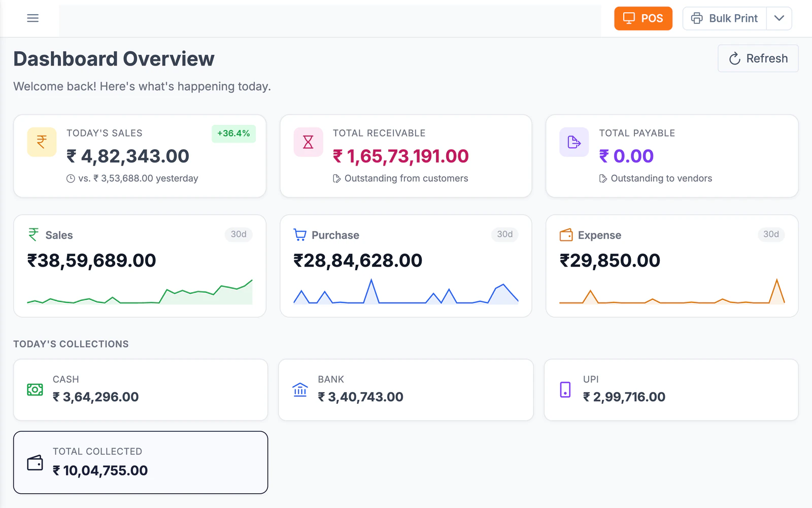Click the ₹ 0.00 payable amount
Screen dimensions: 812x508
pyautogui.click(x=626, y=156)
